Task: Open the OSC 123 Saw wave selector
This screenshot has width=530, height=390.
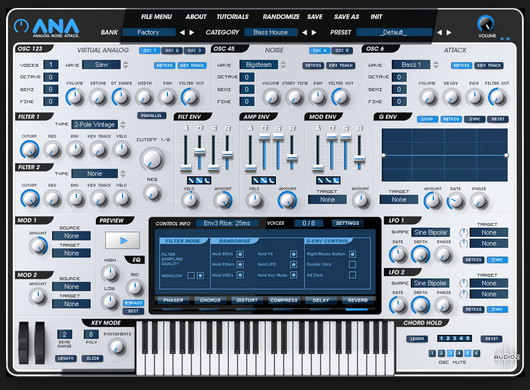Action: [x=101, y=65]
